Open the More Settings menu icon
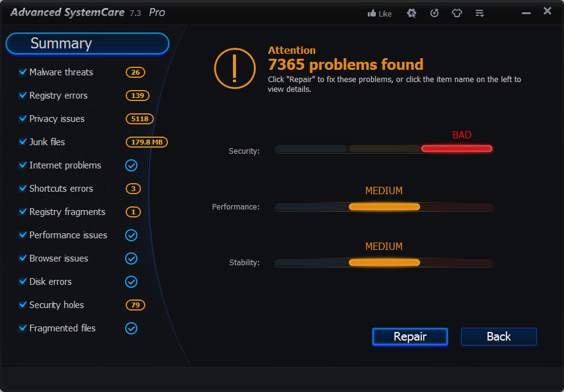 point(479,13)
